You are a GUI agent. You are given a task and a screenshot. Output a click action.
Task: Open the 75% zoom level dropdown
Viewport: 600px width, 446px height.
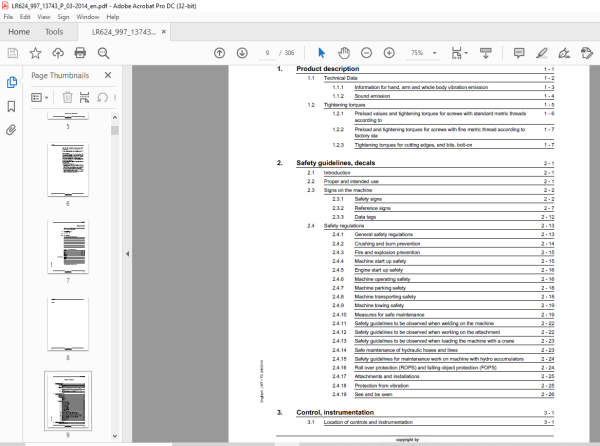[424, 53]
